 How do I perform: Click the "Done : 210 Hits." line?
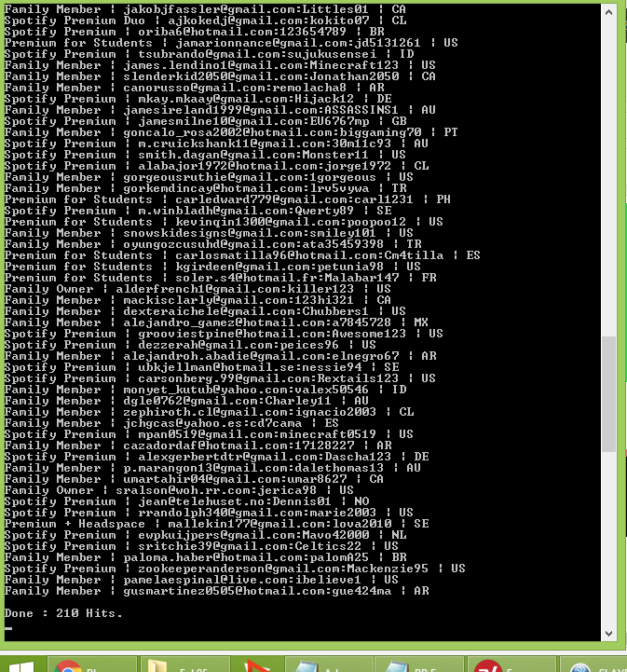pyautogui.click(x=63, y=613)
